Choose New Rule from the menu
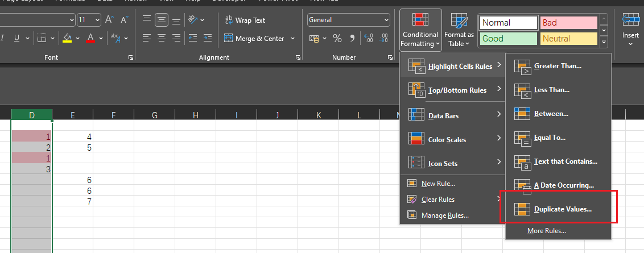Image resolution: width=644 pixels, height=253 pixels. pyautogui.click(x=453, y=184)
